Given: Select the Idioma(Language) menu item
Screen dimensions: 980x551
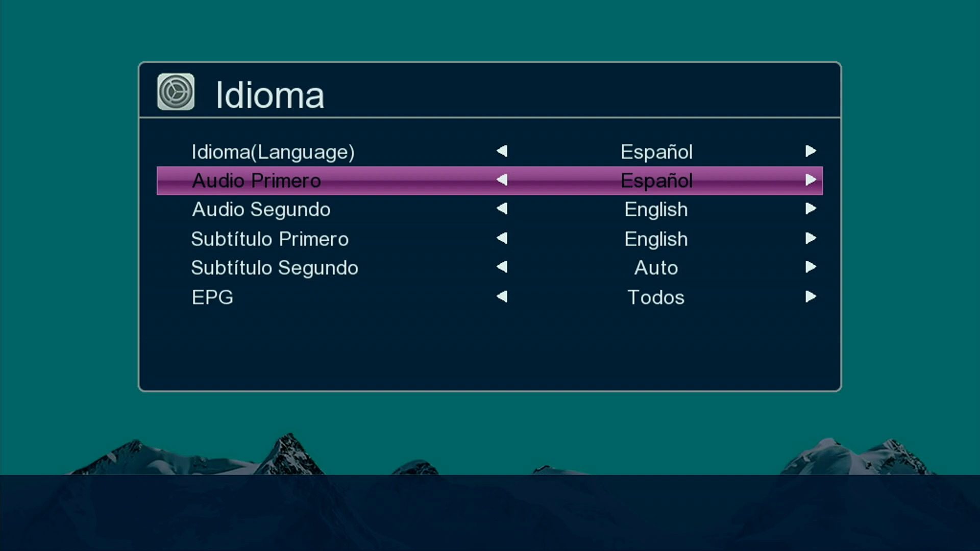Looking at the screenshot, I should (273, 152).
